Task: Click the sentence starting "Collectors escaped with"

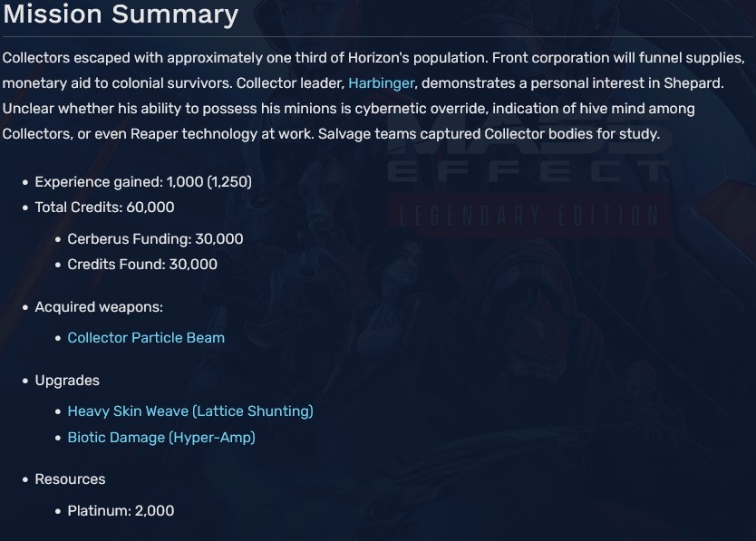Action: 245,58
